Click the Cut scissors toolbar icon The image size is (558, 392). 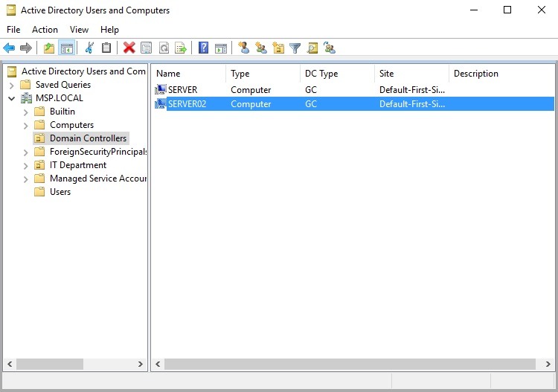click(x=89, y=48)
